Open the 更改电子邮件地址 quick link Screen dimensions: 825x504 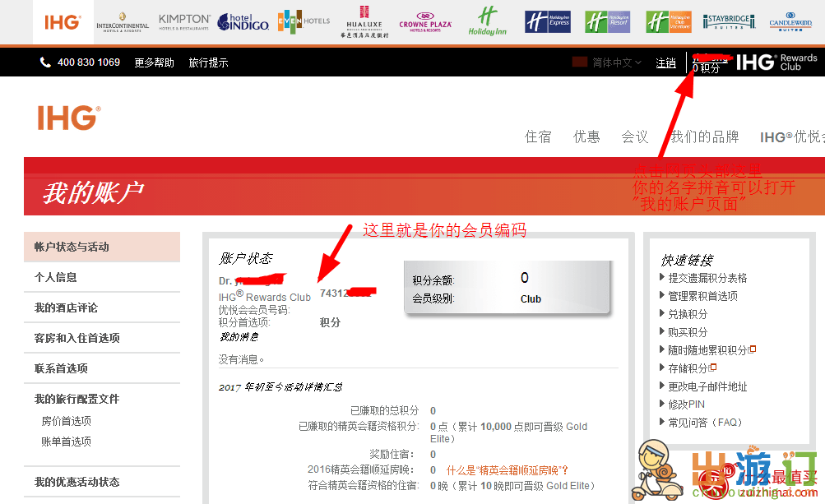pyautogui.click(x=707, y=386)
